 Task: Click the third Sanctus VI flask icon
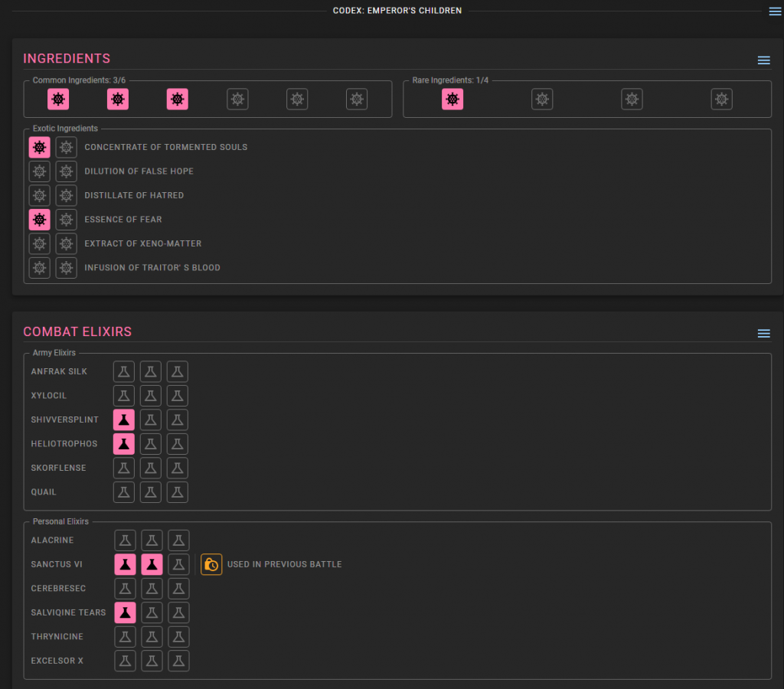click(179, 564)
